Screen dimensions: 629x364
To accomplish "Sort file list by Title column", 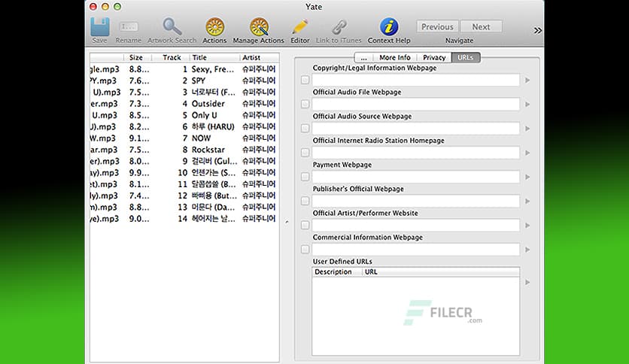I will (214, 57).
